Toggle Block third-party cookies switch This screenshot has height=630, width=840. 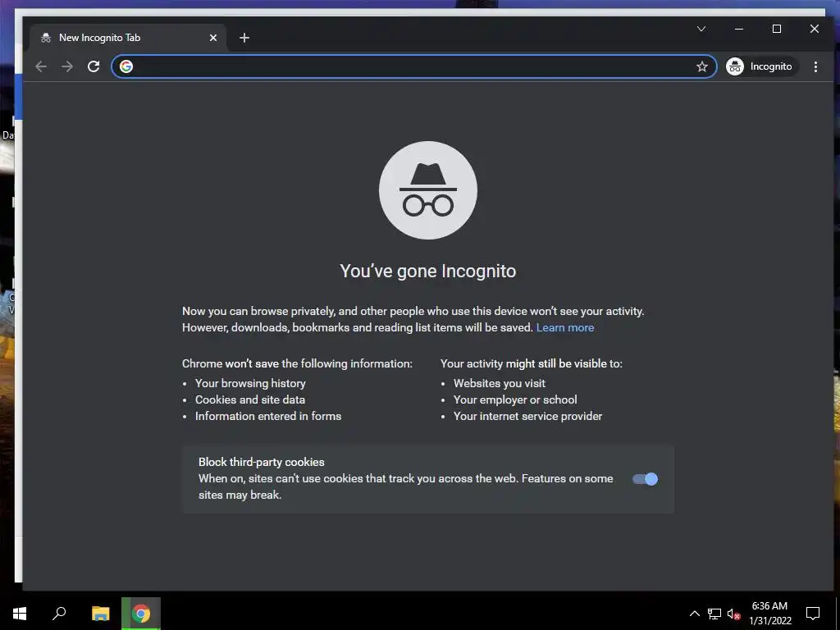(645, 479)
